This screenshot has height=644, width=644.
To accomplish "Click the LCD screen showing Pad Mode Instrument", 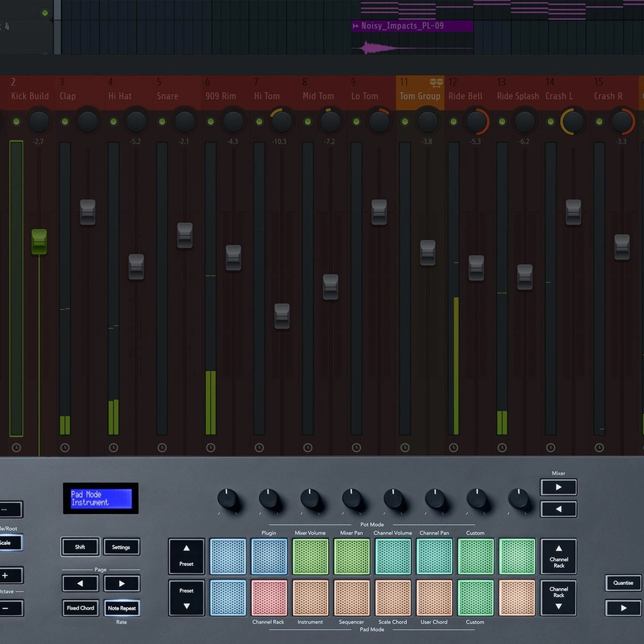I will pos(100,498).
